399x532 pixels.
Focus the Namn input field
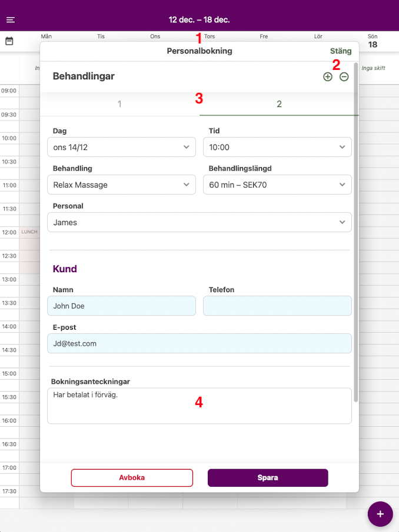pyautogui.click(x=121, y=306)
